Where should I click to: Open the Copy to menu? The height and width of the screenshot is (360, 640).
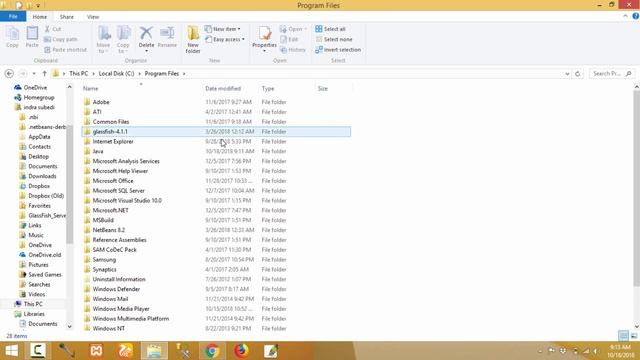123,40
